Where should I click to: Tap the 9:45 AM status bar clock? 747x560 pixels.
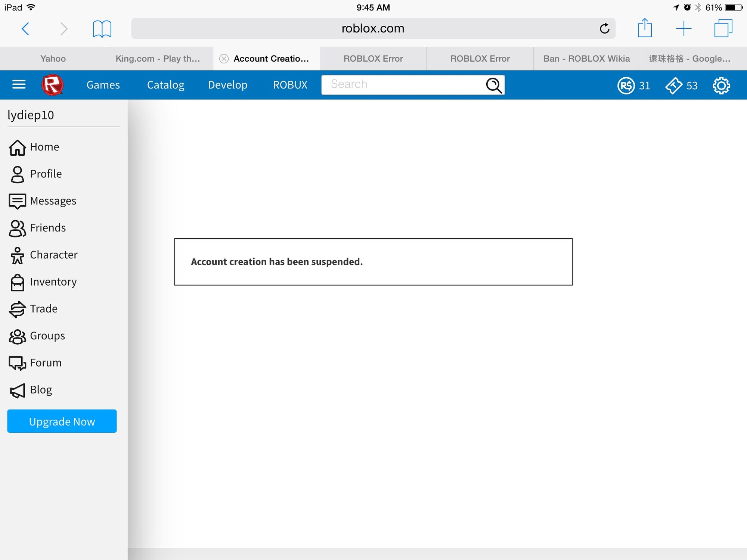click(x=373, y=7)
